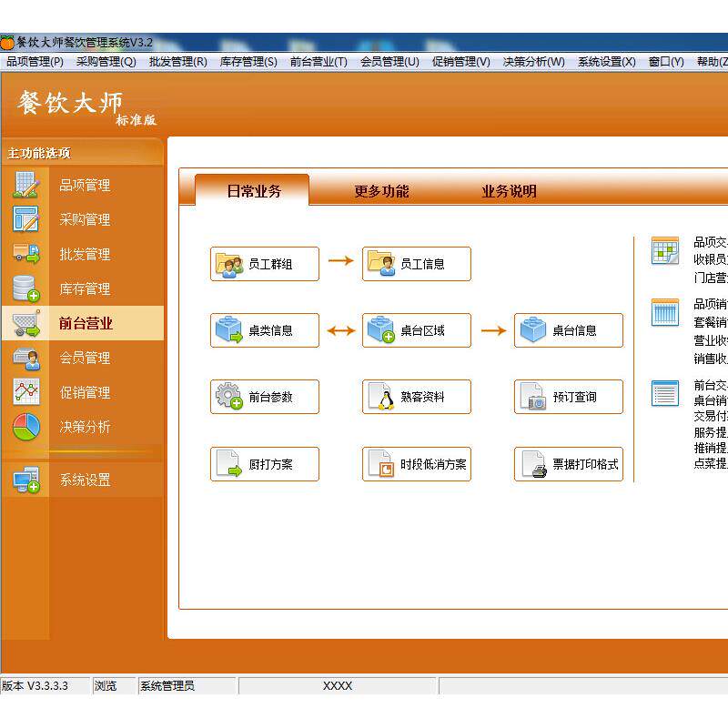The height and width of the screenshot is (728, 728).
Task: Select 批发管理 label in sidebar
Action: tap(85, 255)
